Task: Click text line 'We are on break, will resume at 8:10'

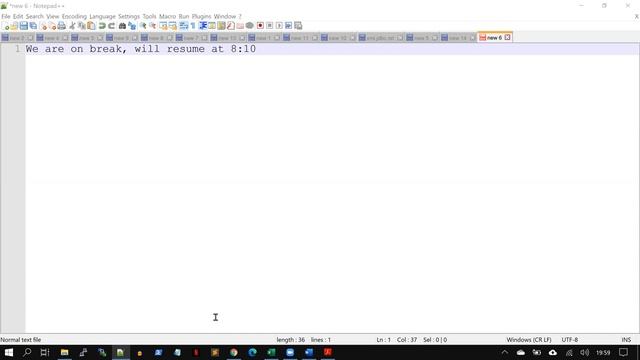Action: (x=141, y=49)
